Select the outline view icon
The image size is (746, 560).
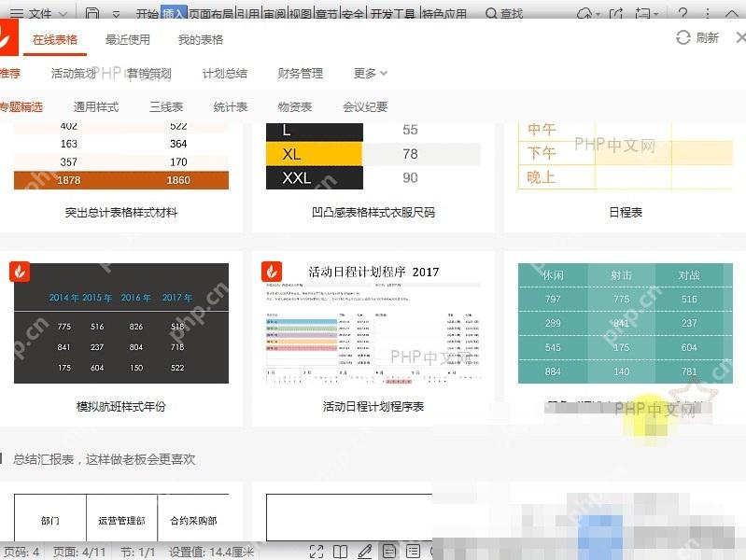coord(413,552)
